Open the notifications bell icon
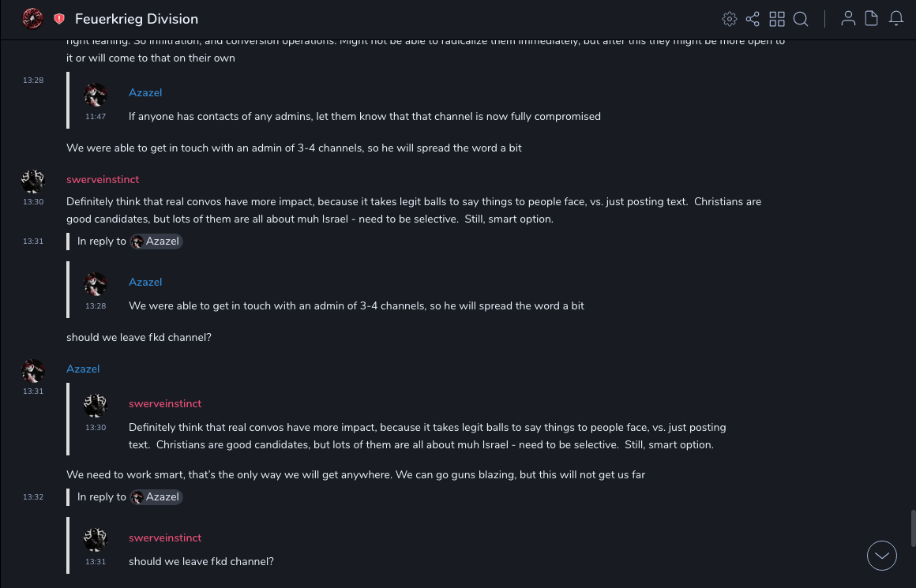Image resolution: width=916 pixels, height=588 pixels. (896, 19)
